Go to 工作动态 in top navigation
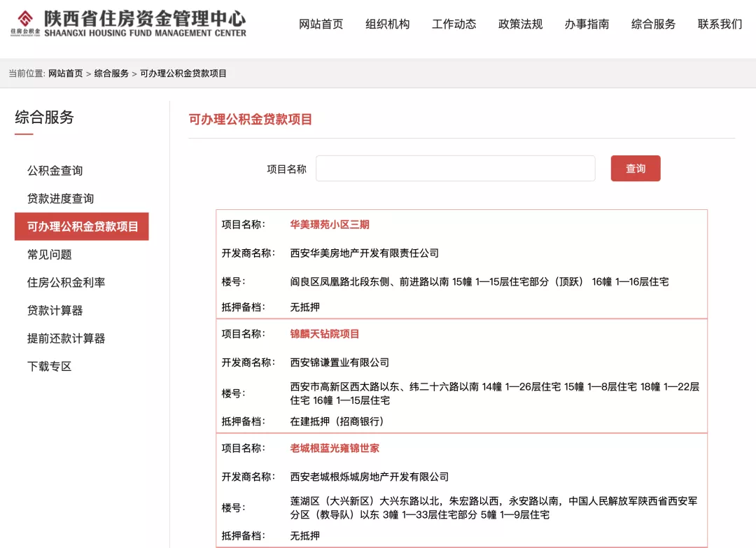Screen dimensions: 756x548 pos(454,24)
